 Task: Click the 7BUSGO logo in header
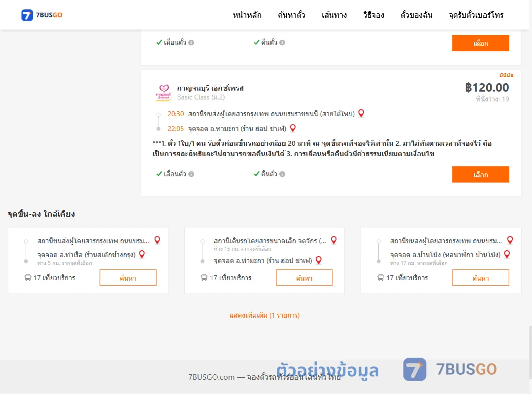point(42,15)
